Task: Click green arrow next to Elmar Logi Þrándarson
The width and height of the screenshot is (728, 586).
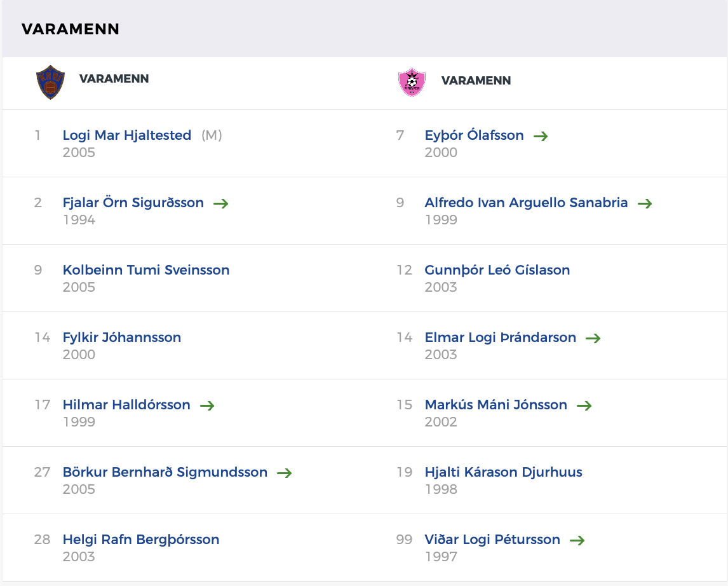Action: 593,338
